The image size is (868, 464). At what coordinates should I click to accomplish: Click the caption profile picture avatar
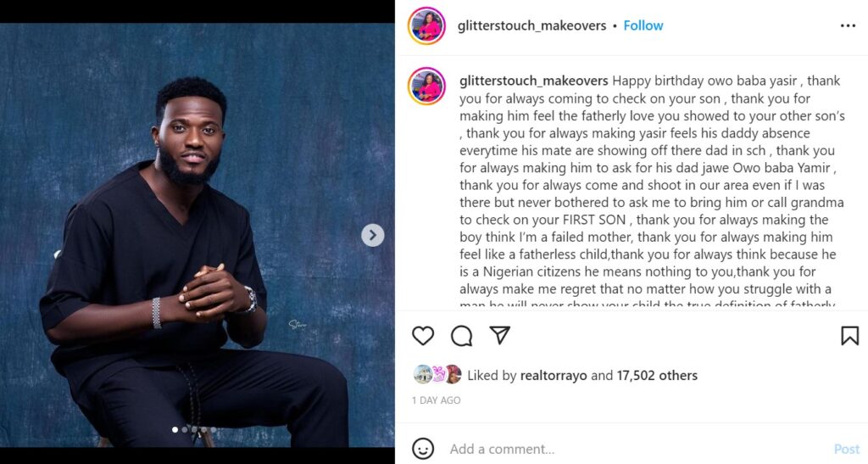coord(426,86)
